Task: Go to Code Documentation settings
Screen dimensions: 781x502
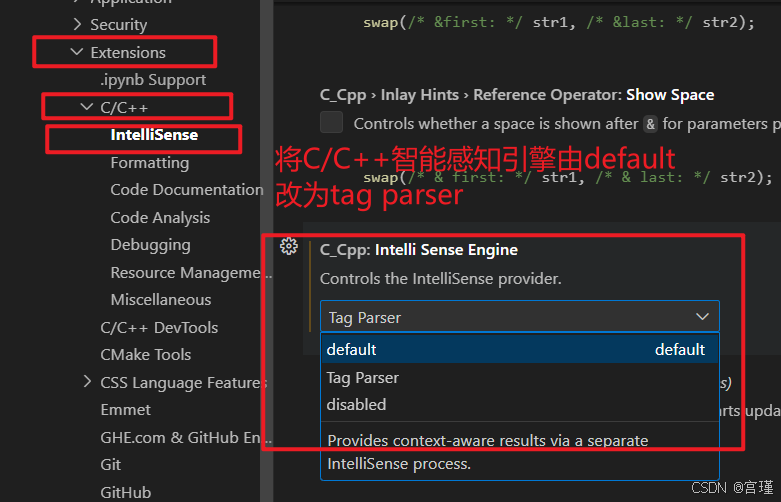Action: (x=187, y=190)
